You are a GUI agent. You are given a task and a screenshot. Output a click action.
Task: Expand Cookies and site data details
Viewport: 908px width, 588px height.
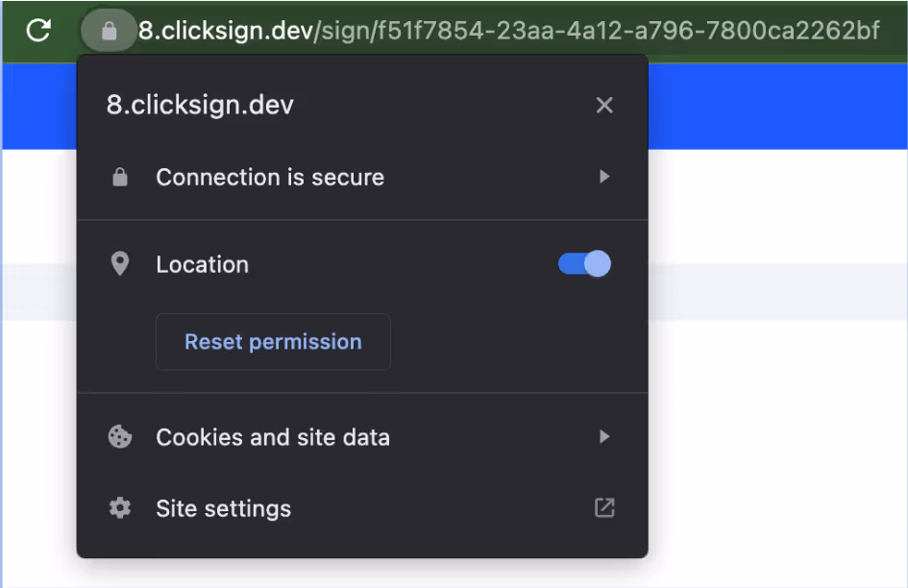point(604,437)
